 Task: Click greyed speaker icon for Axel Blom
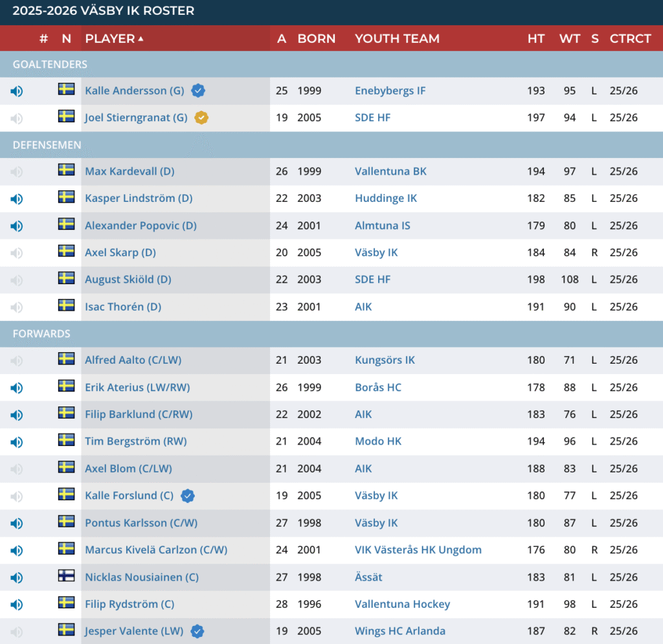click(x=16, y=469)
